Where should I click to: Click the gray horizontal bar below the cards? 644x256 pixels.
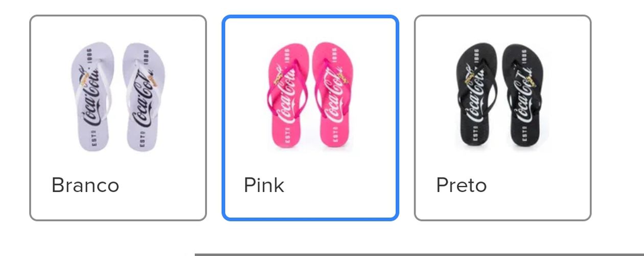(419, 254)
